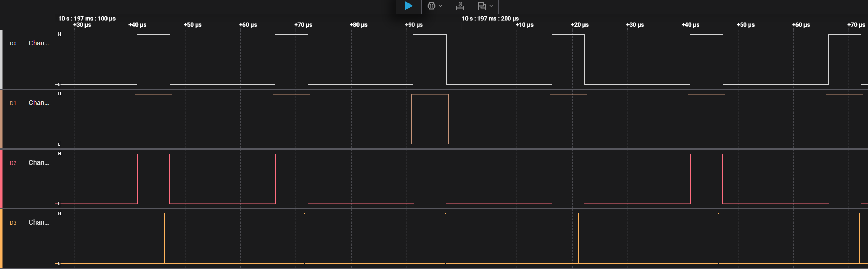The width and height of the screenshot is (868, 269).
Task: Select the measurement tool with number 3
Action: pos(460,6)
